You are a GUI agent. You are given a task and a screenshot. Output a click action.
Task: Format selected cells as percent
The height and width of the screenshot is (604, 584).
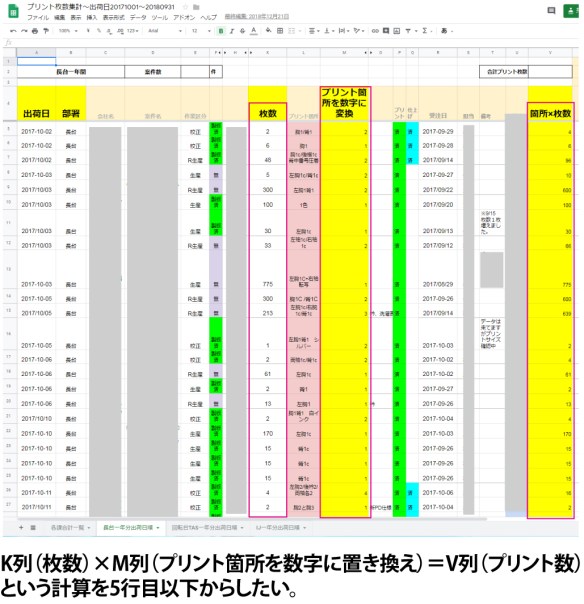[x=99, y=31]
